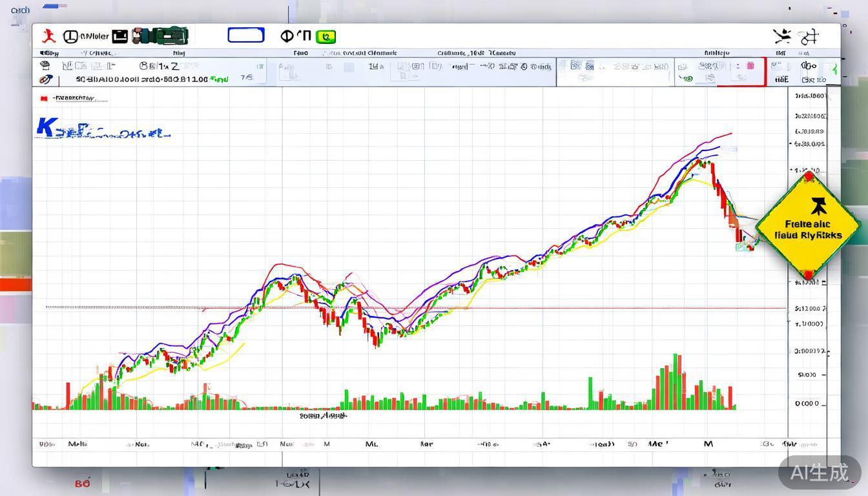Viewport: 868px width, 496px height.
Task: Click the black splash icon at top right
Action: tap(782, 36)
